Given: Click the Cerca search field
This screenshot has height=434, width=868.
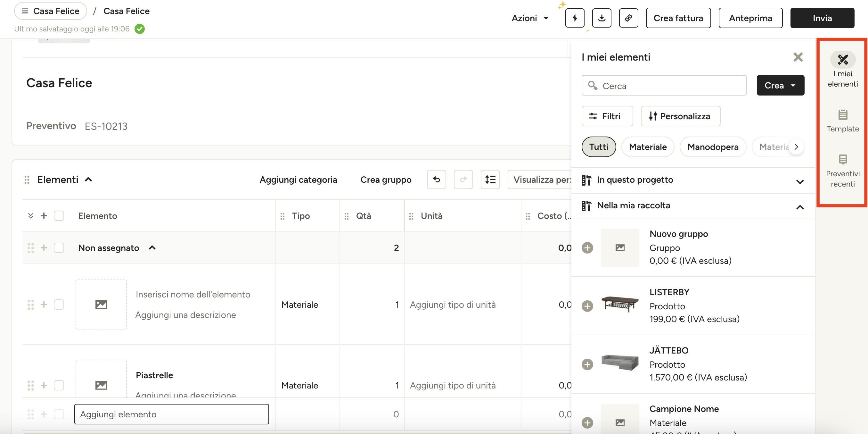Looking at the screenshot, I should [664, 86].
